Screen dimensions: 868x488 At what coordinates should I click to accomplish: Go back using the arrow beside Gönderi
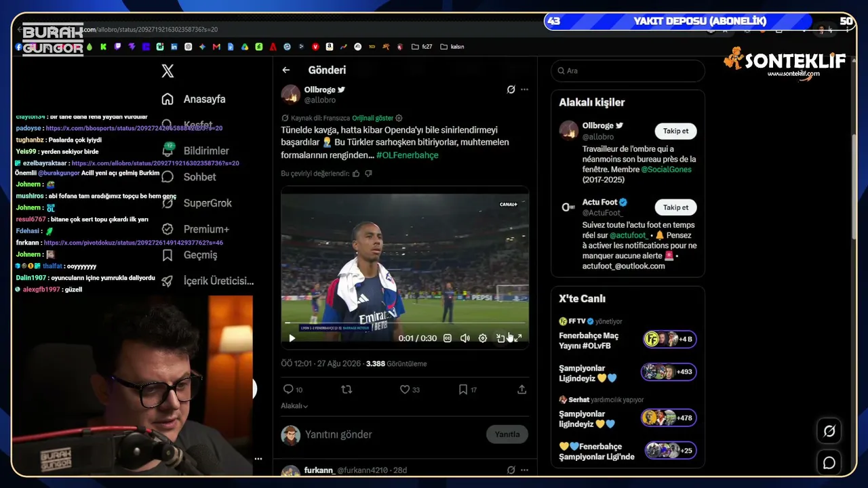click(x=286, y=70)
